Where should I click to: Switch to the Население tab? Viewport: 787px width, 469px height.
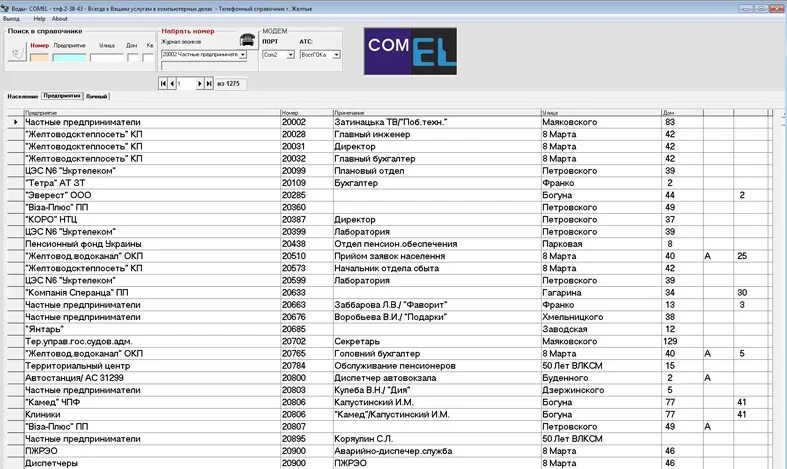click(23, 96)
